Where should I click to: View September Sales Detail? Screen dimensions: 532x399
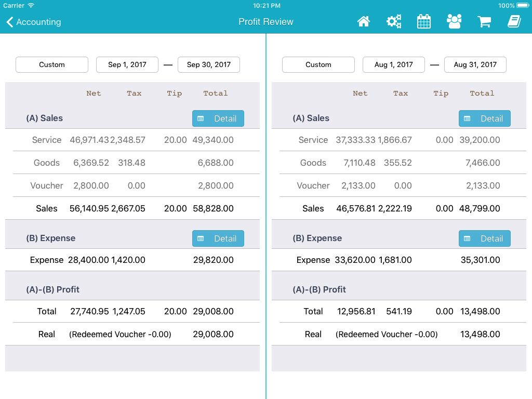(218, 118)
